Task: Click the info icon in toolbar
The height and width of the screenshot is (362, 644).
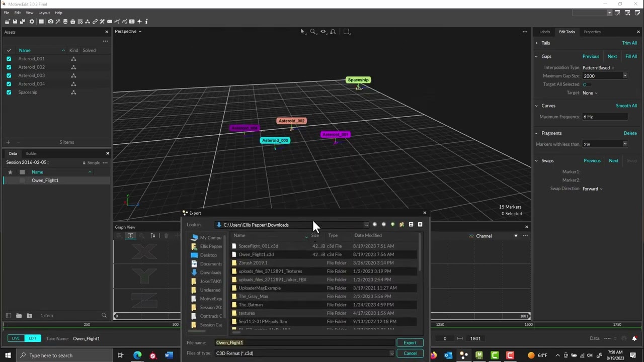Action: tap(146, 22)
